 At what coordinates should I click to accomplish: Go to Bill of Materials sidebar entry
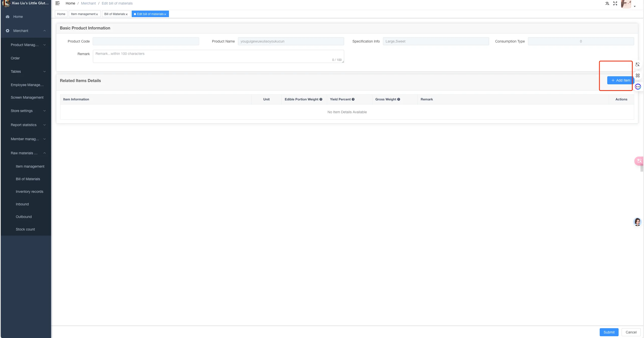[28, 179]
